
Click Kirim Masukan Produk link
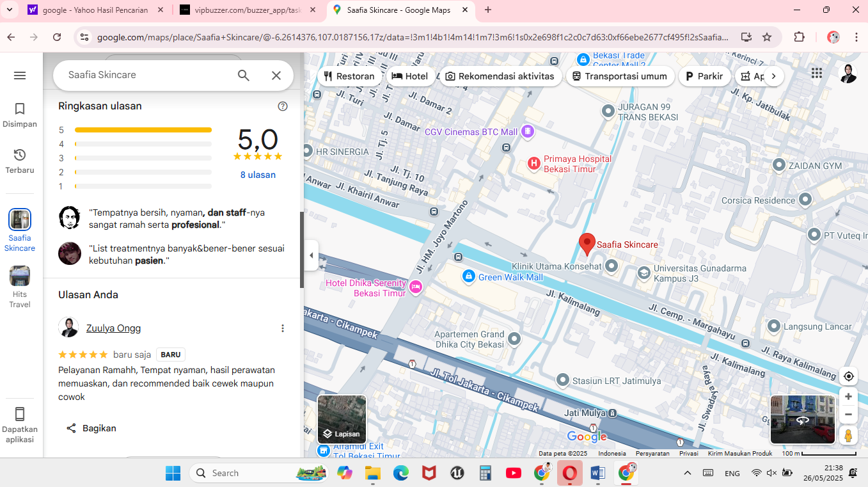[740, 453]
